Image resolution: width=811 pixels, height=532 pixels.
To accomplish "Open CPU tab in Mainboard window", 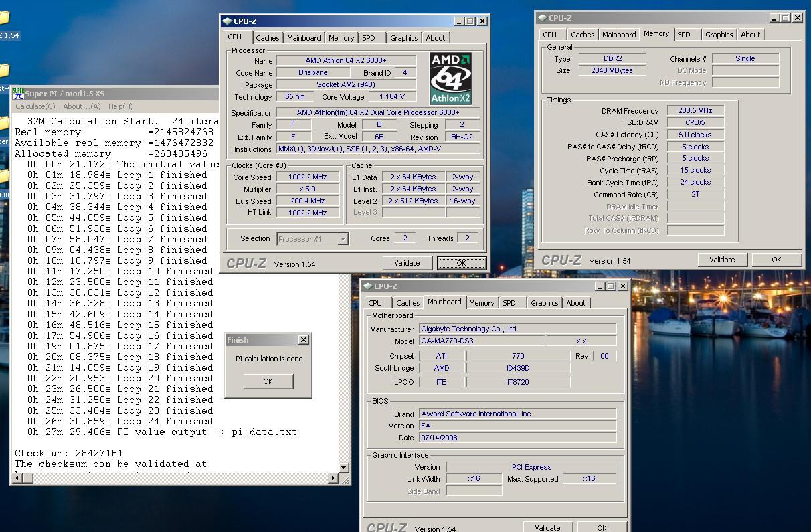I will 375,303.
